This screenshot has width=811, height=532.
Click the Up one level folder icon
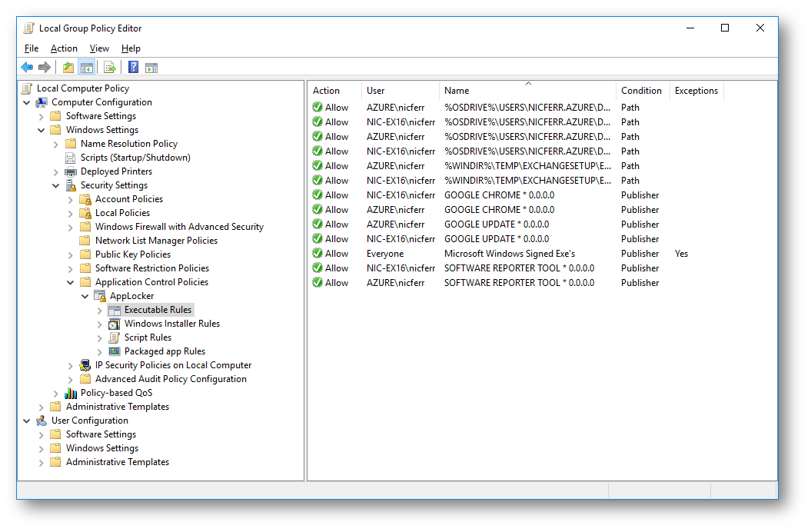(68, 68)
